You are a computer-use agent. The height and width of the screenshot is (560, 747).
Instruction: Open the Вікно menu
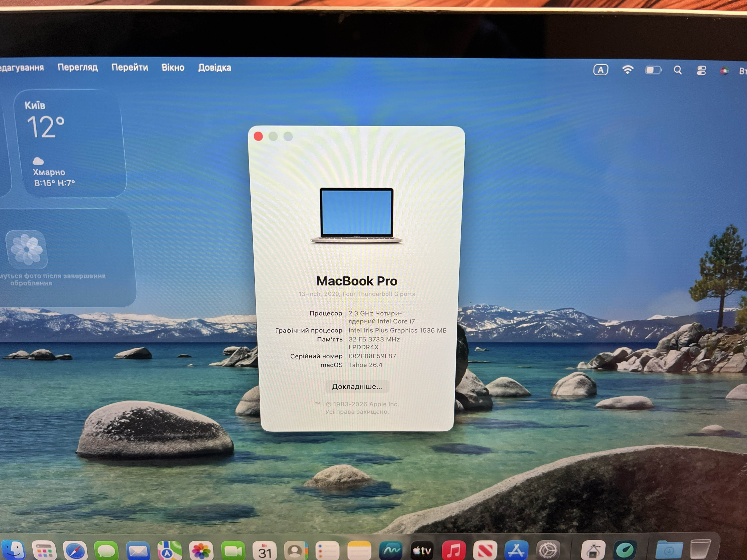(x=173, y=67)
